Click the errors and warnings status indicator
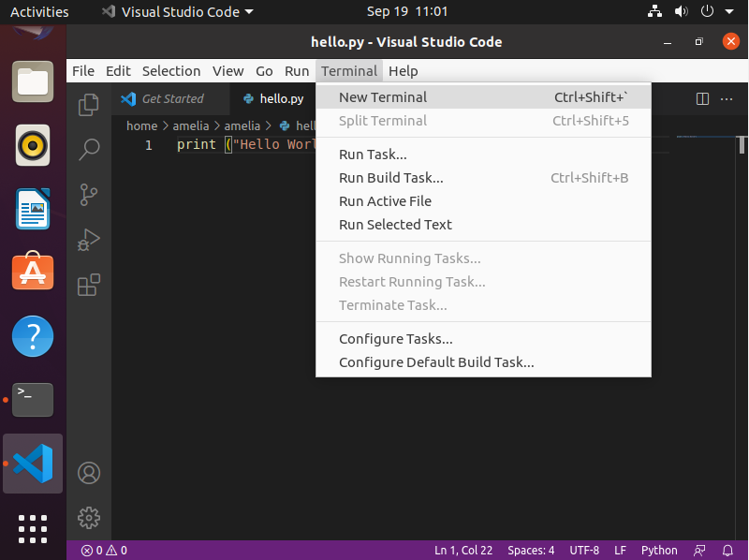Image resolution: width=749 pixels, height=560 pixels. point(104,551)
